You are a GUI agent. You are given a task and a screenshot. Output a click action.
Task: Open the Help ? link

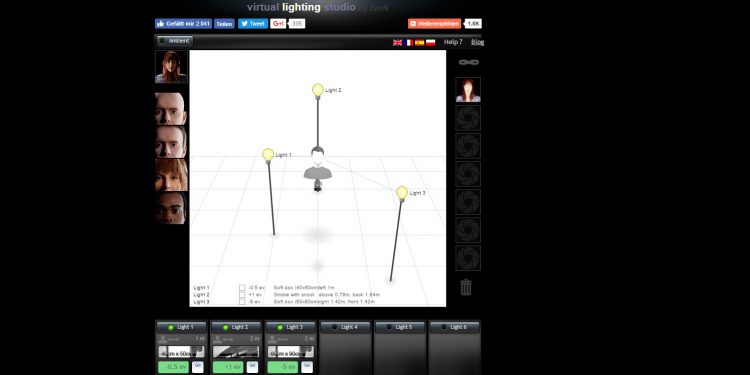coord(453,42)
